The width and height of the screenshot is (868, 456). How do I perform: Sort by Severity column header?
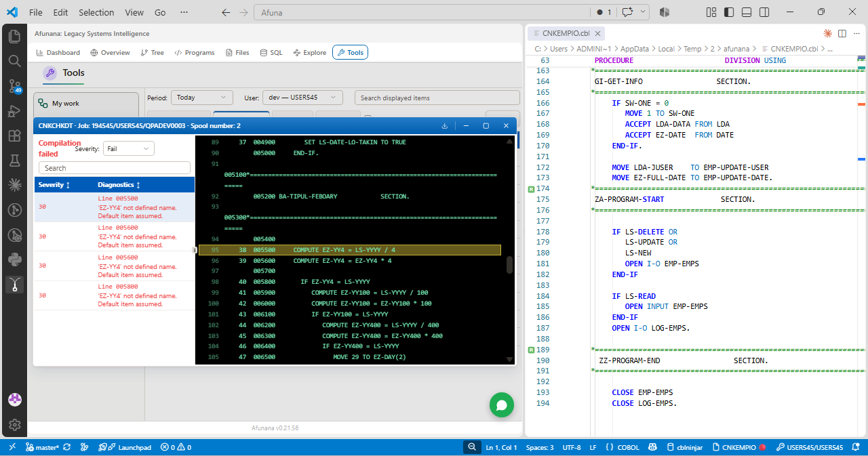pos(54,185)
